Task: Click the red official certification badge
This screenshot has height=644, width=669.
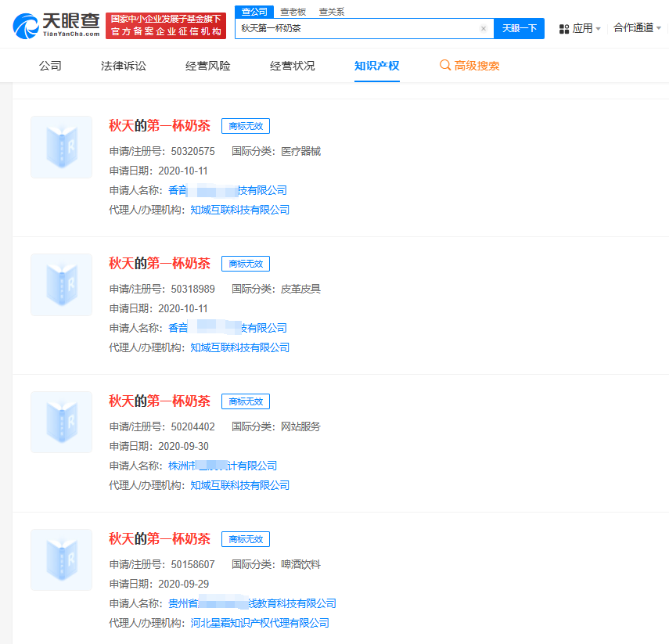Action: pyautogui.click(x=165, y=23)
